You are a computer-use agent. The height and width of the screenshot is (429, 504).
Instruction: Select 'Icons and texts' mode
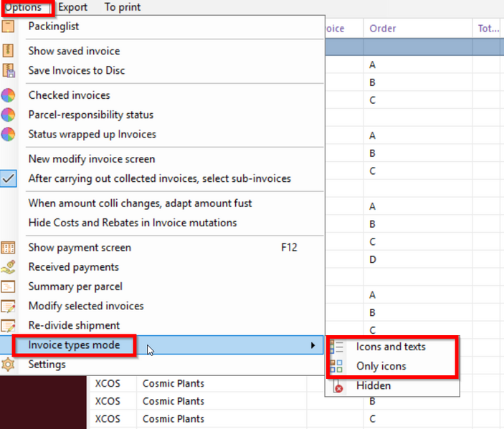(x=391, y=347)
